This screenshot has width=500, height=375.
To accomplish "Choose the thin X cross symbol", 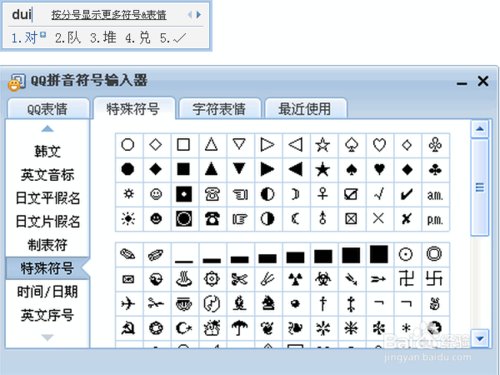I will pyautogui.click(x=378, y=219).
